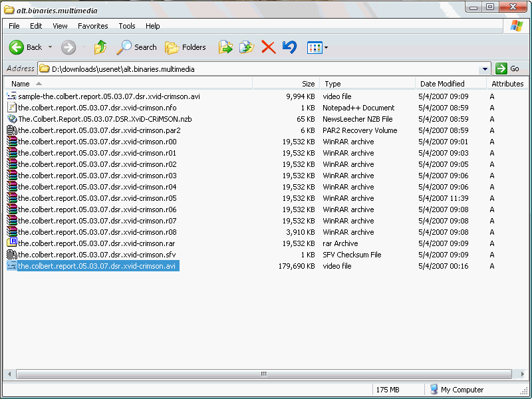Image resolution: width=532 pixels, height=399 pixels.
Task: Select the .r06 WinRAR archive icon
Action: (12, 209)
